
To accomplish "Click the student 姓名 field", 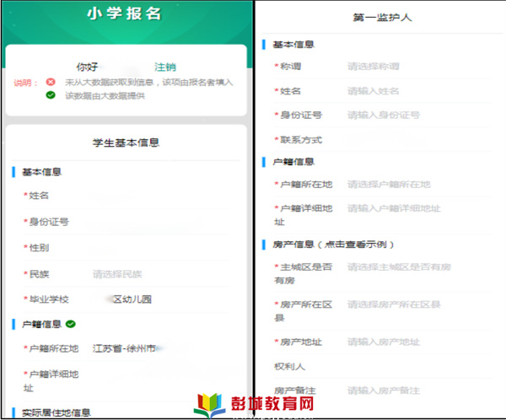I will pos(126,196).
